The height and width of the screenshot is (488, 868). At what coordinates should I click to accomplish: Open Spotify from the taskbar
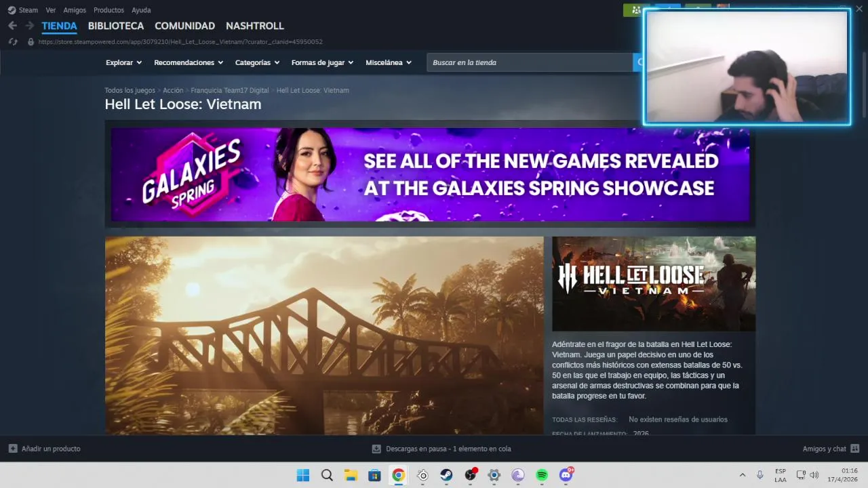(x=542, y=475)
